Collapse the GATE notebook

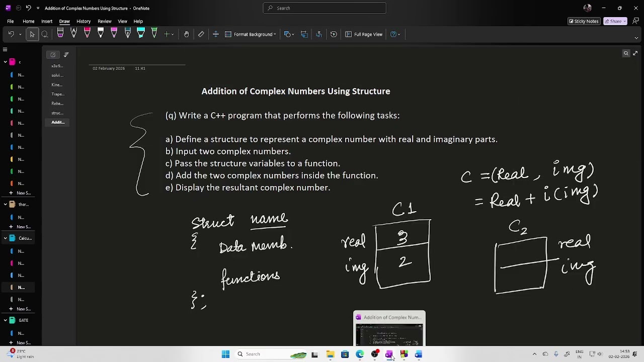(5, 320)
